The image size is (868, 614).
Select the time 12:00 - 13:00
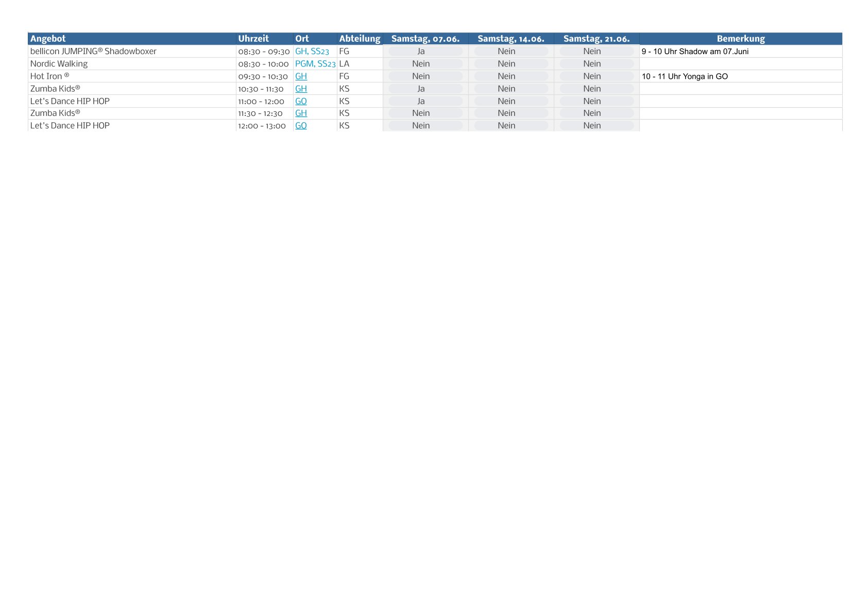262,125
